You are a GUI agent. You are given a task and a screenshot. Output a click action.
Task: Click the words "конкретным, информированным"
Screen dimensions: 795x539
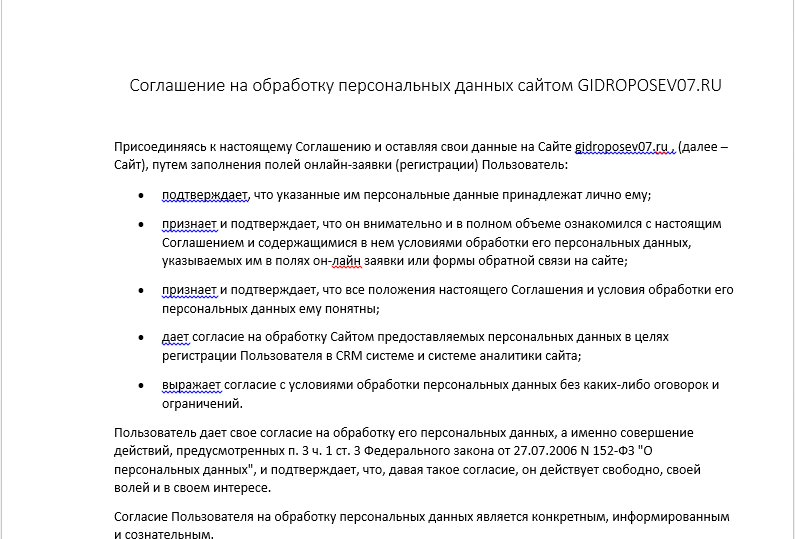pos(630,517)
